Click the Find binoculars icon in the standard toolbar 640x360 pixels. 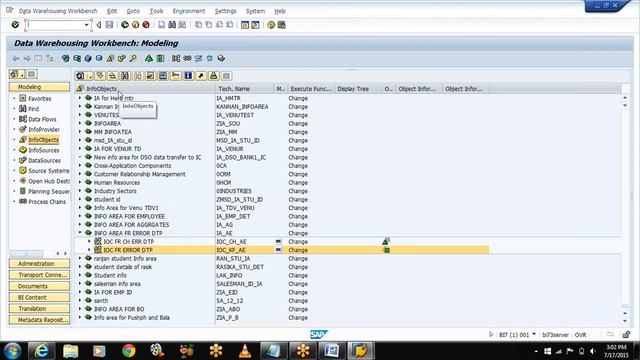172,25
